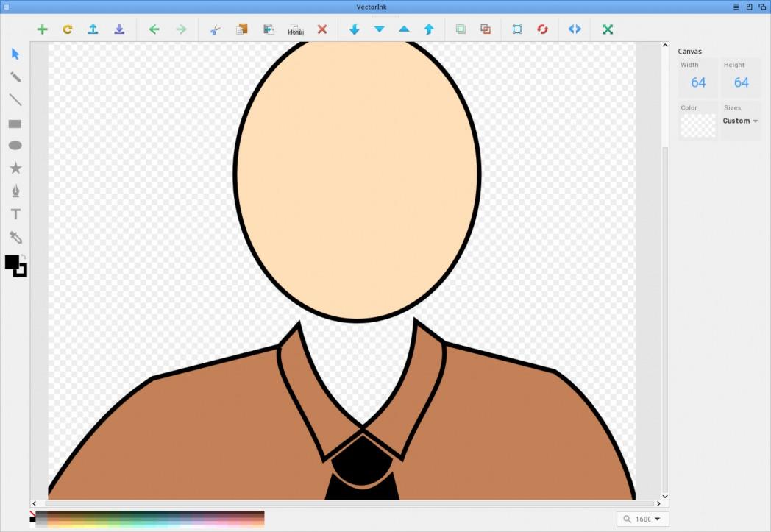Click the yellow reload icon
The height and width of the screenshot is (532, 771).
68,29
